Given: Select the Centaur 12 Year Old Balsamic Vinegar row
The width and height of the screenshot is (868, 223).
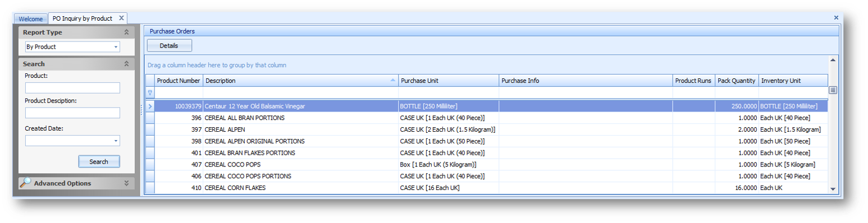Looking at the screenshot, I should [487, 106].
